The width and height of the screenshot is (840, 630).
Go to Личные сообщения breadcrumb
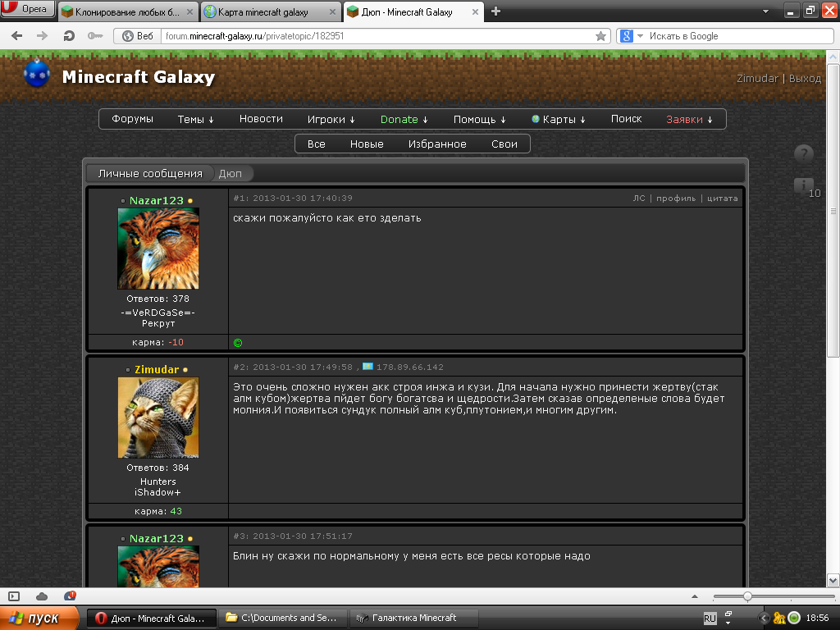pos(150,174)
